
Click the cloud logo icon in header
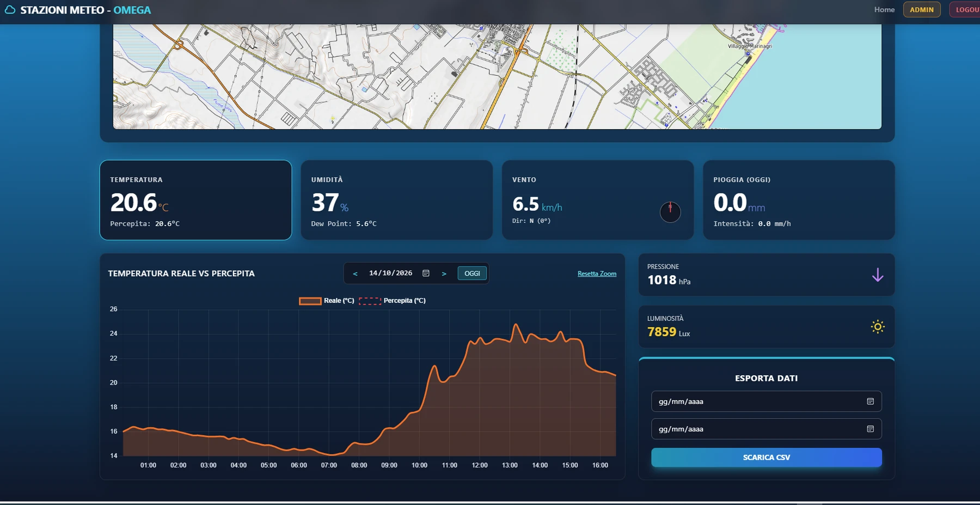coord(10,10)
